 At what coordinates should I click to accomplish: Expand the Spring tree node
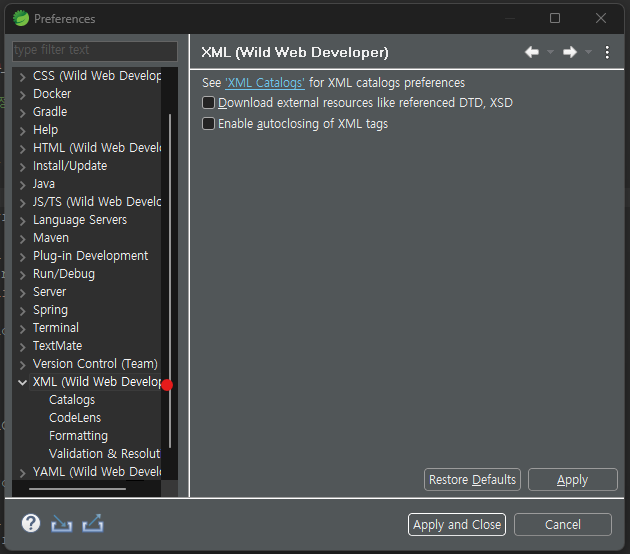pos(23,311)
